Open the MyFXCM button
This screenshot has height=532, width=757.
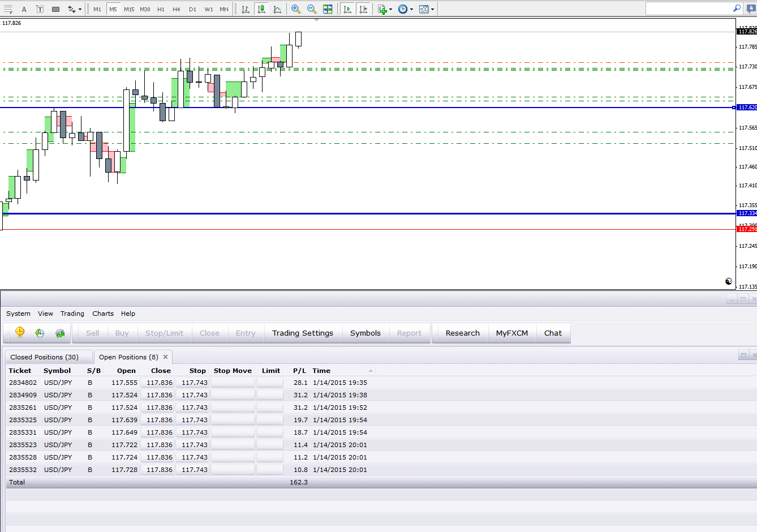coord(511,333)
